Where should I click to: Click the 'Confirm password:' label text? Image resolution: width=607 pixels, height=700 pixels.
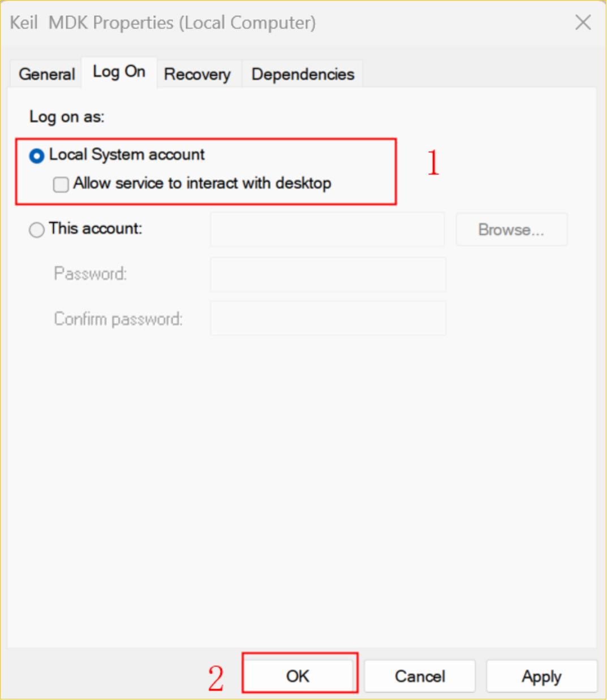tap(118, 319)
